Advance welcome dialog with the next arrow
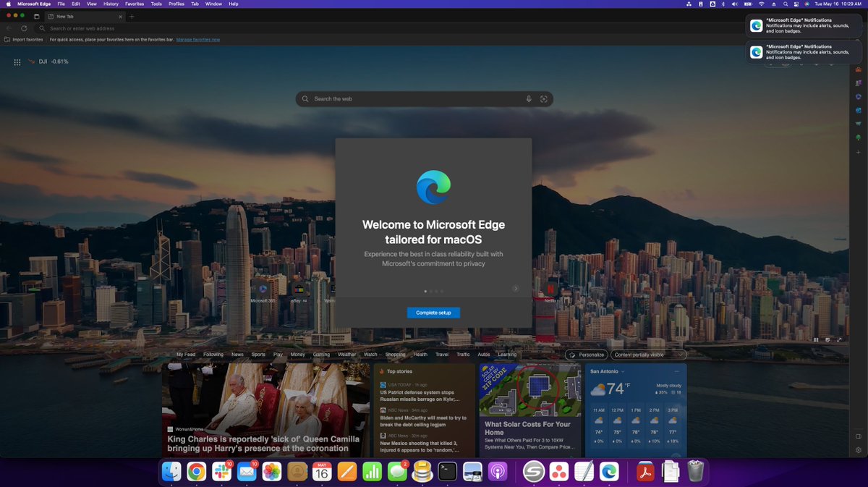Image resolution: width=868 pixels, height=487 pixels. [x=516, y=289]
